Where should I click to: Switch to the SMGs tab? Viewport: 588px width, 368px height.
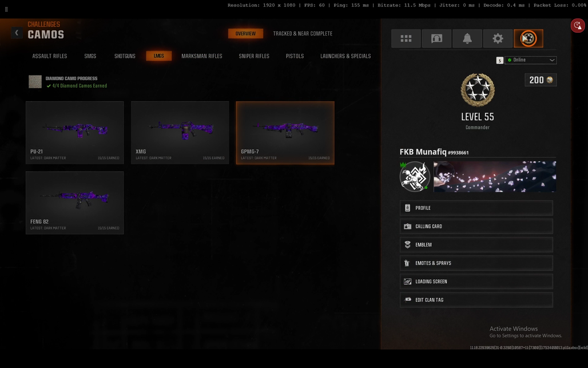(x=90, y=56)
